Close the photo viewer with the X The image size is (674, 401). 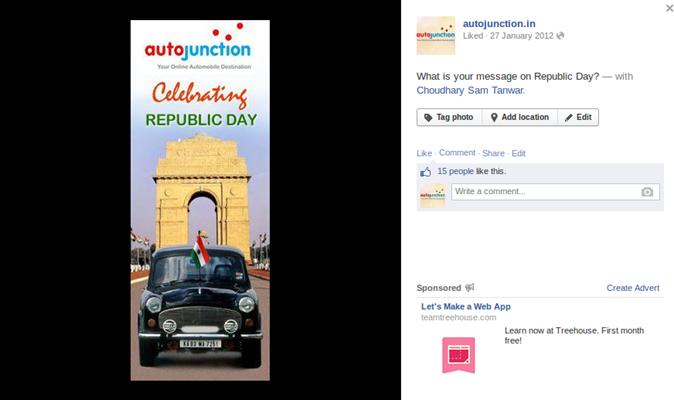tap(669, 8)
